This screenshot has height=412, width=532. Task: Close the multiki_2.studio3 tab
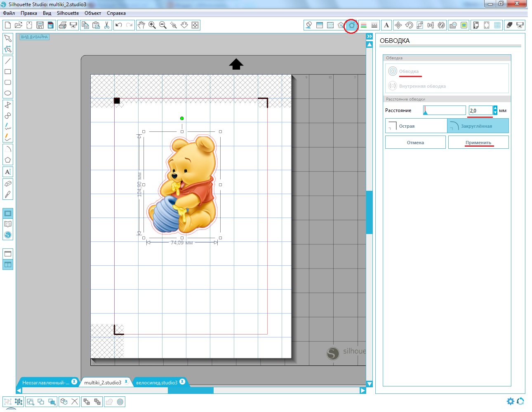pyautogui.click(x=126, y=382)
